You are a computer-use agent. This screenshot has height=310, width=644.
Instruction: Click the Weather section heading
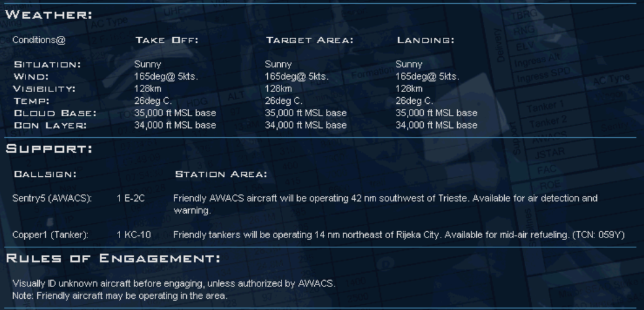[49, 14]
